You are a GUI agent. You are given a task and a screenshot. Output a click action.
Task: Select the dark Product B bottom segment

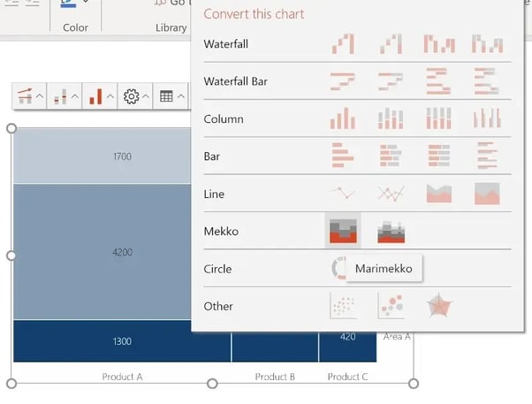[x=275, y=347]
